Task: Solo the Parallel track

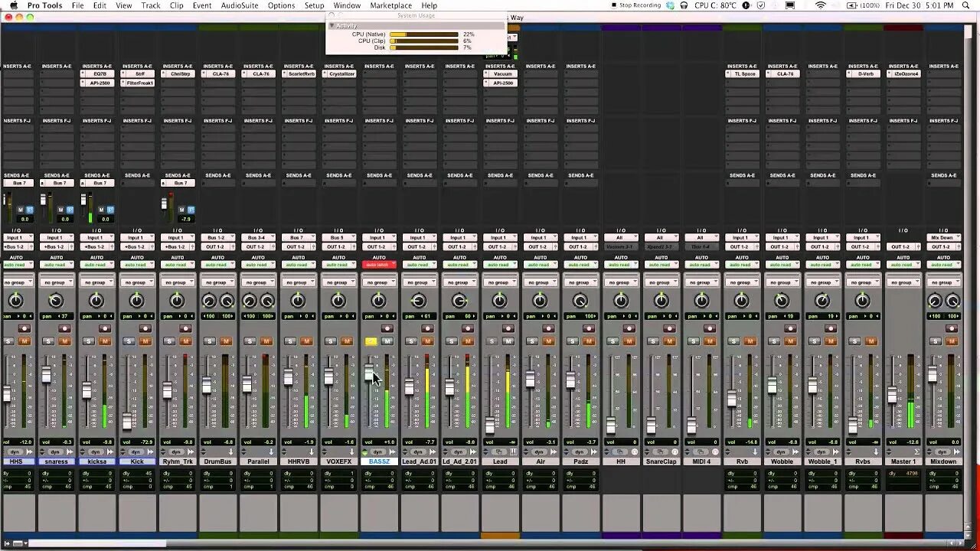Action: coord(250,341)
